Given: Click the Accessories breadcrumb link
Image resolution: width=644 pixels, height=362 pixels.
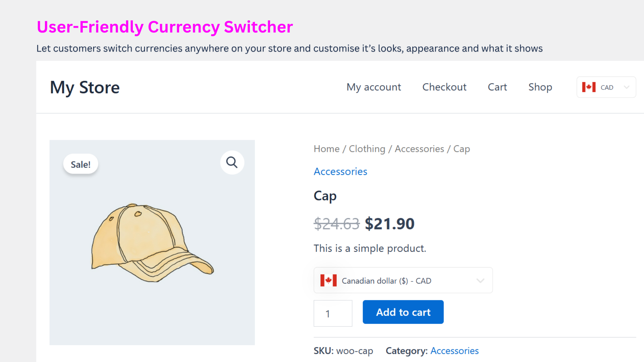Looking at the screenshot, I should (x=419, y=149).
